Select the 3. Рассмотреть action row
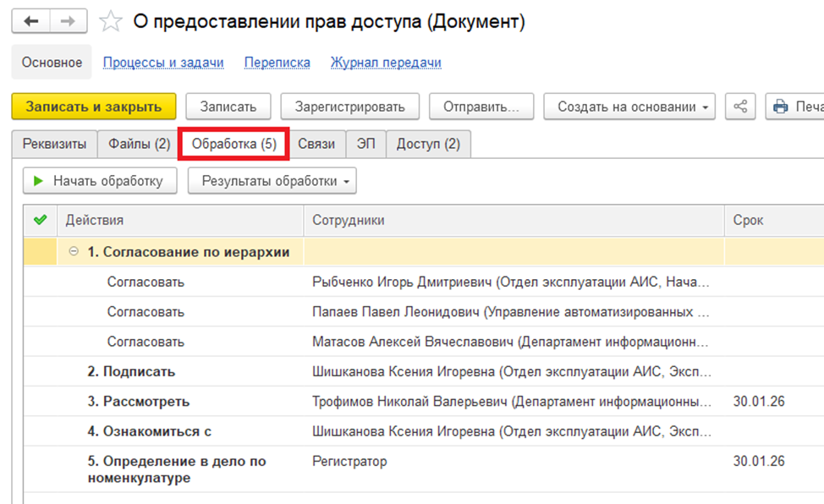824x504 pixels. click(x=138, y=402)
